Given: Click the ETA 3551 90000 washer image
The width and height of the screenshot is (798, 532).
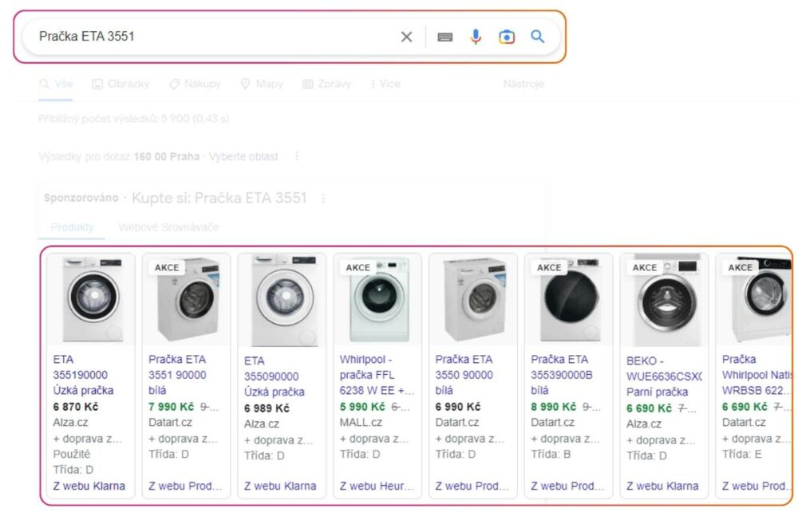Looking at the screenshot, I should click(x=187, y=299).
